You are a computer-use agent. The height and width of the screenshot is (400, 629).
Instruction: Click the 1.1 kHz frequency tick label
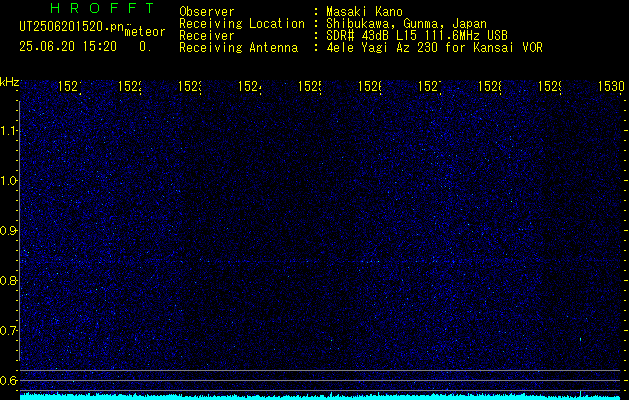(x=9, y=131)
